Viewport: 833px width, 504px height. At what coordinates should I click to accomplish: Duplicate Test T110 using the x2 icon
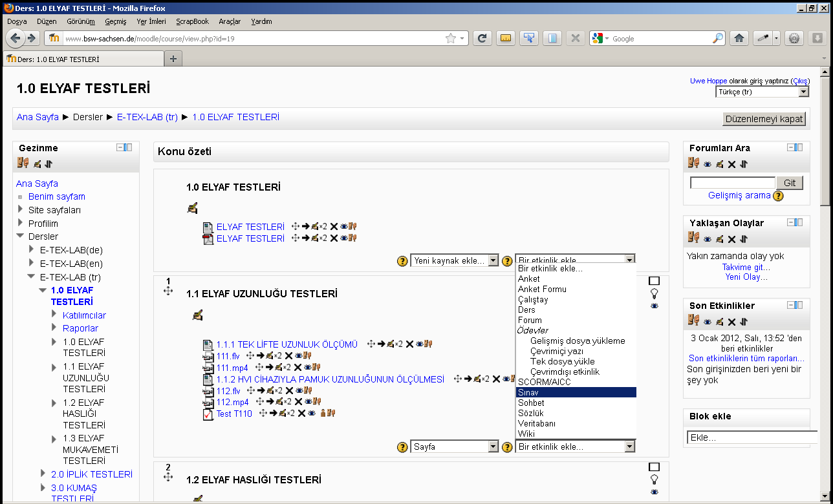pyautogui.click(x=292, y=414)
